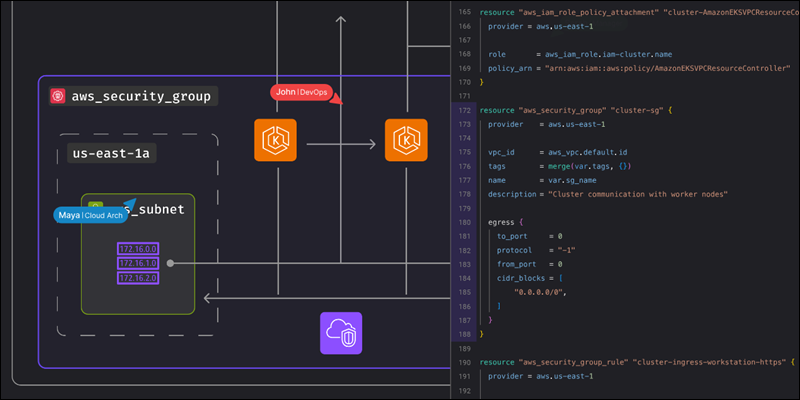Screen dimensions: 800x400
Task: Click "aws_iam_role_policy_attachment" resource type
Action: pyautogui.click(x=589, y=12)
